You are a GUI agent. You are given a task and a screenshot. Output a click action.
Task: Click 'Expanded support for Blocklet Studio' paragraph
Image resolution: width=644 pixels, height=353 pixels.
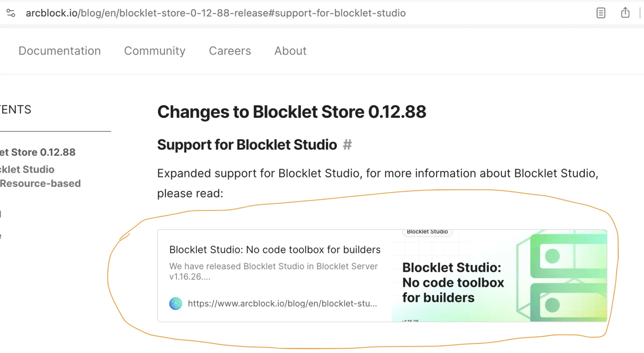(378, 183)
